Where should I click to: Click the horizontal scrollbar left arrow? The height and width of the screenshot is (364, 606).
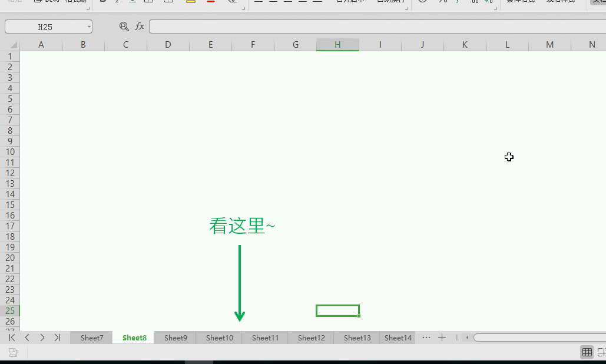467,337
